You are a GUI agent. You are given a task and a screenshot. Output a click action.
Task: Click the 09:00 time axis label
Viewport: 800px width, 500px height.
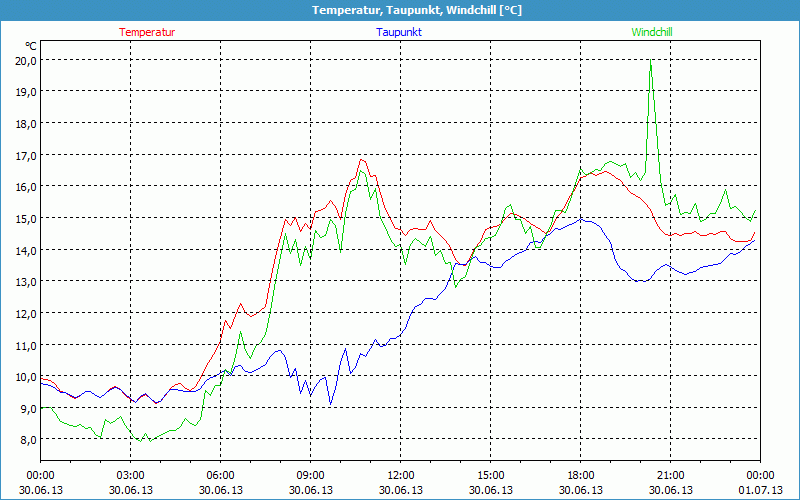pyautogui.click(x=311, y=475)
